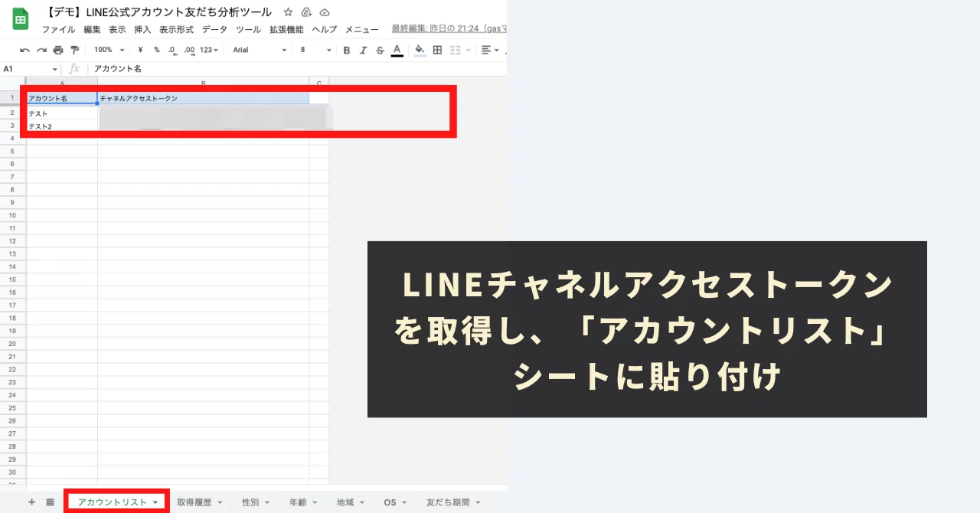Screen dimensions: 980x513
Task: Open the ツール menu
Action: tap(248, 29)
